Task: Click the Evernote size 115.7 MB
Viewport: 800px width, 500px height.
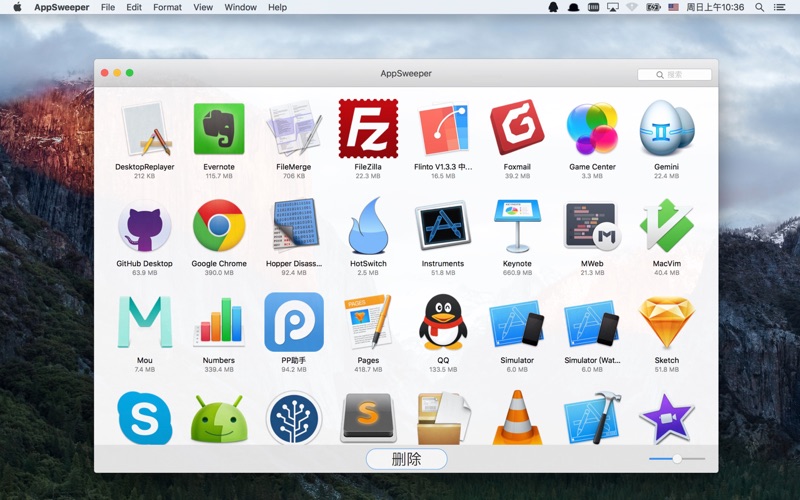Action: point(219,176)
